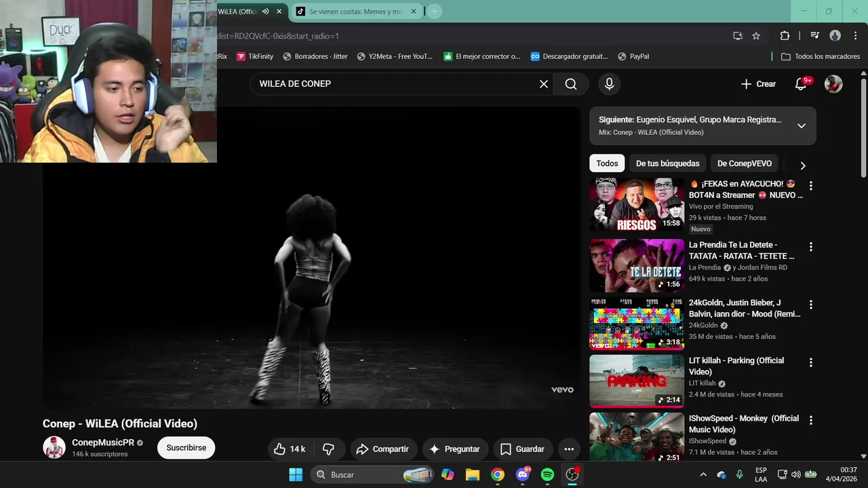868x488 pixels.
Task: Subscribe with the Suscribirse button
Action: coord(186,448)
